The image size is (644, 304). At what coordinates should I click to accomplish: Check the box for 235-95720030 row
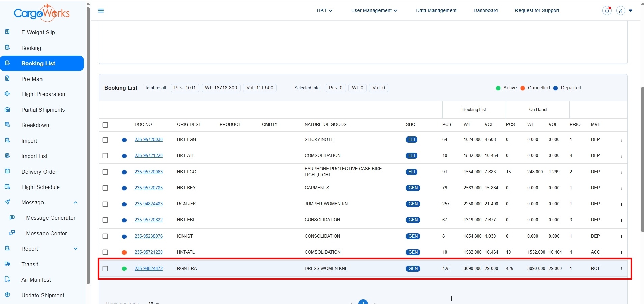pyautogui.click(x=105, y=140)
